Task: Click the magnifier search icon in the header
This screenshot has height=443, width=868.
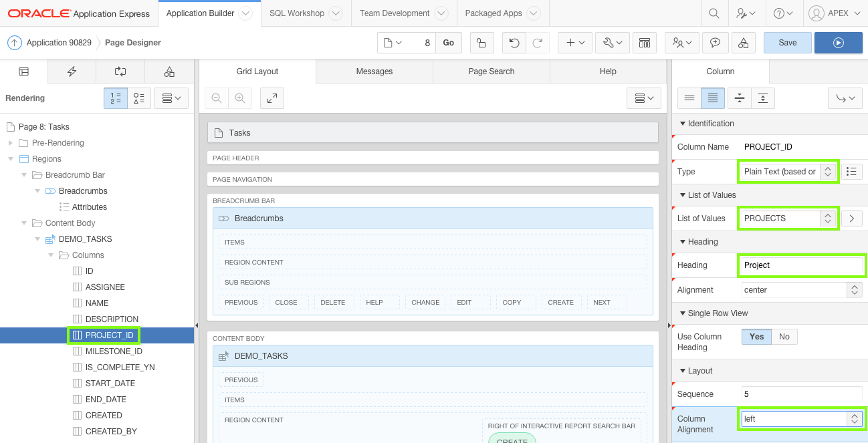Action: [x=714, y=13]
